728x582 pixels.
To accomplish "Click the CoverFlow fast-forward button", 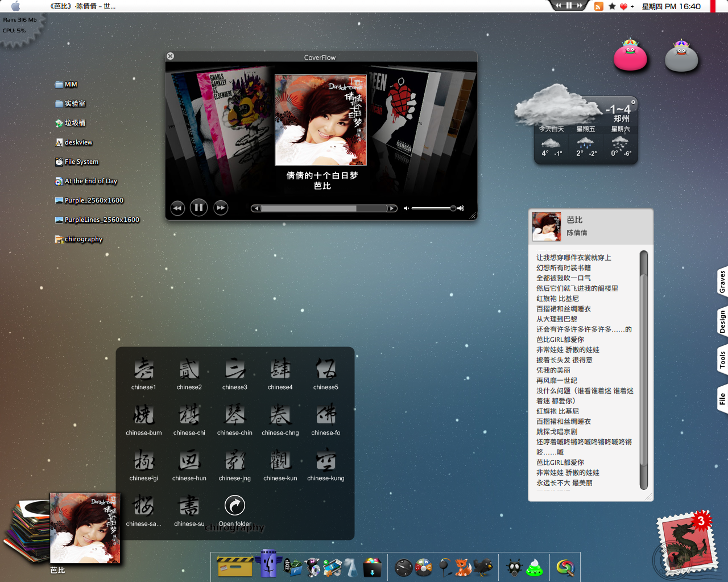I will 221,208.
